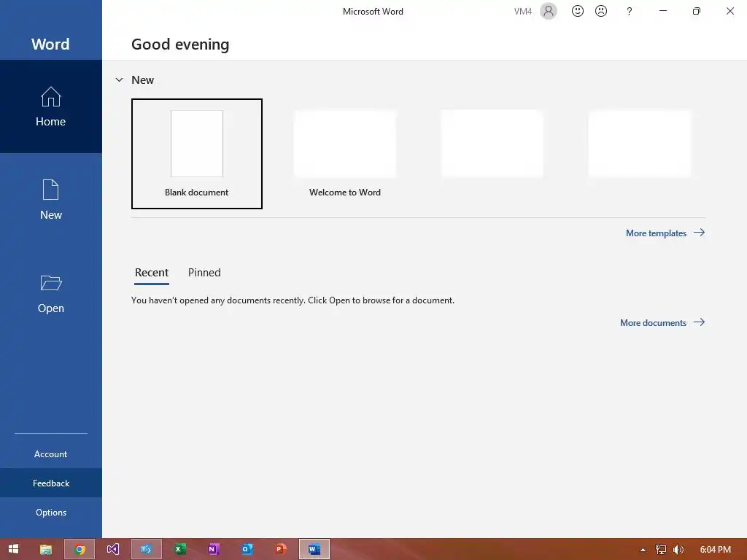Open Help with the question mark icon
The height and width of the screenshot is (560, 747).
click(630, 11)
